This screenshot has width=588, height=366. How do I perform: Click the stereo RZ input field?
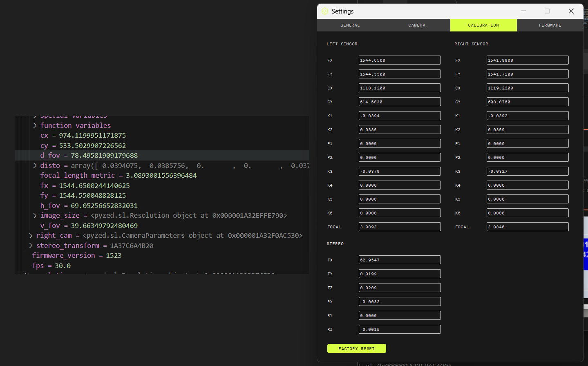tap(399, 330)
